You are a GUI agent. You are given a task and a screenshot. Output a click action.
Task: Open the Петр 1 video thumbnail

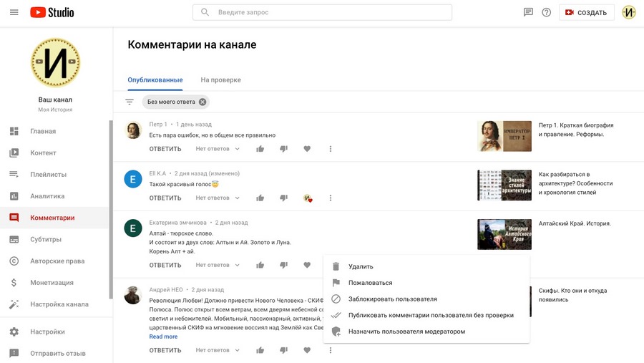click(504, 135)
